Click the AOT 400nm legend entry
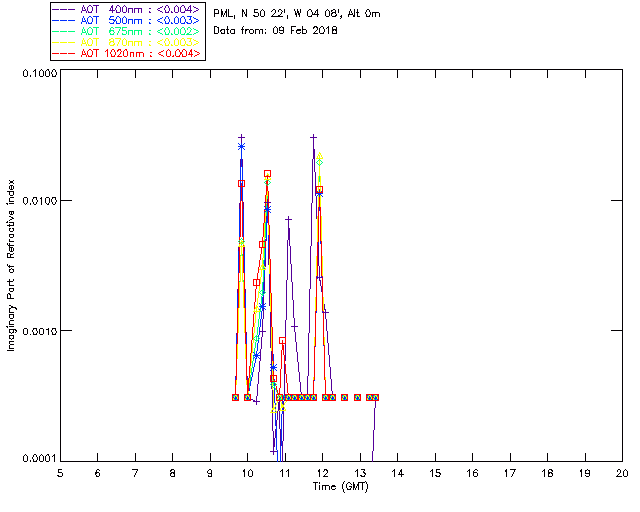Screen dimensions: 640x512 [x=127, y=9]
